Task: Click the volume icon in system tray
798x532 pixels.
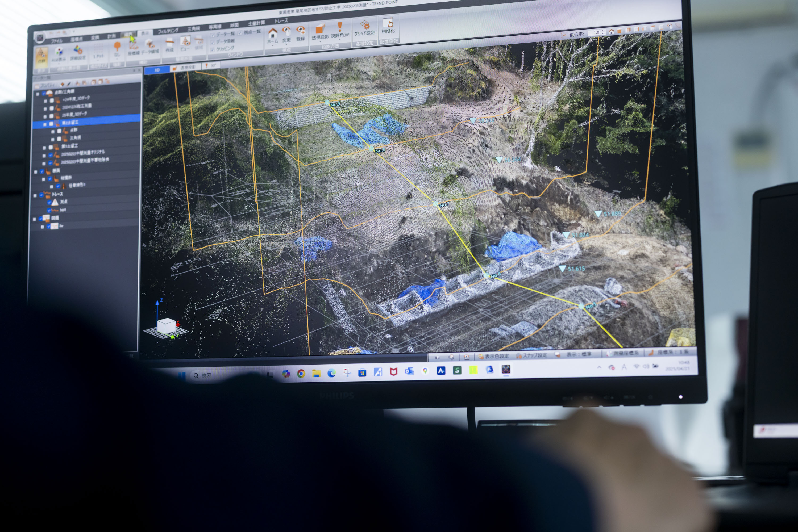Action: [x=646, y=366]
